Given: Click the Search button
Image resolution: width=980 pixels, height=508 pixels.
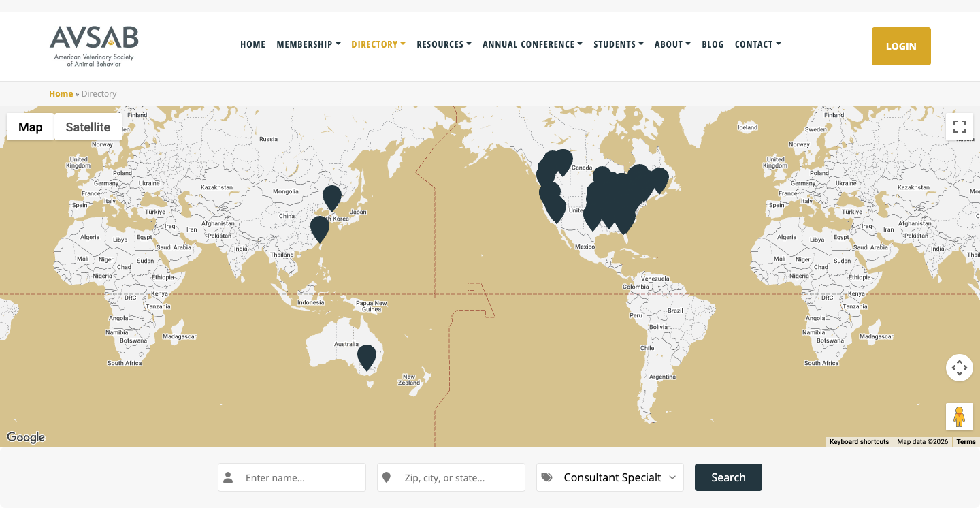Looking at the screenshot, I should [x=728, y=477].
